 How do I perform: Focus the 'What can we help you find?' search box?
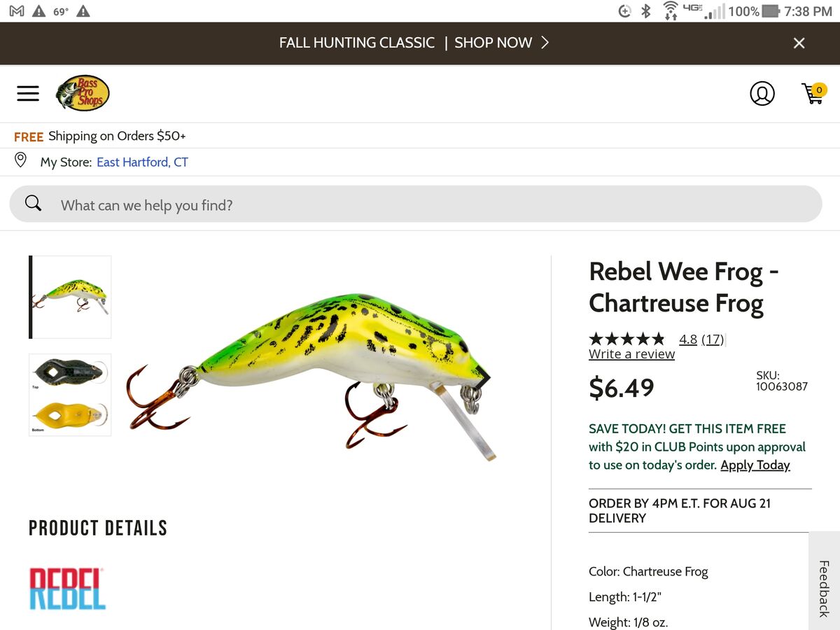pos(416,204)
